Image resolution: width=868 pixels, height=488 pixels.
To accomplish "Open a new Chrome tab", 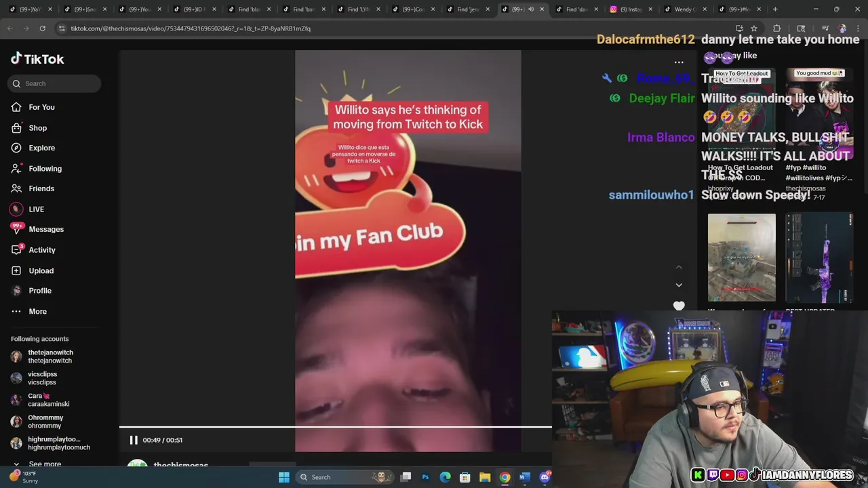I will click(775, 9).
